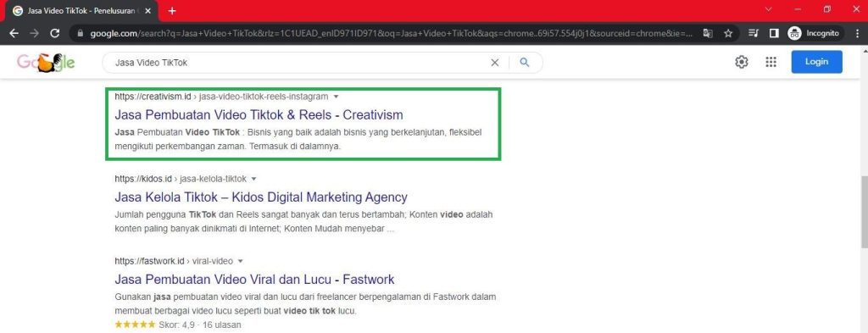The width and height of the screenshot is (868, 333).
Task: Clear the search box with the X icon
Action: [495, 63]
